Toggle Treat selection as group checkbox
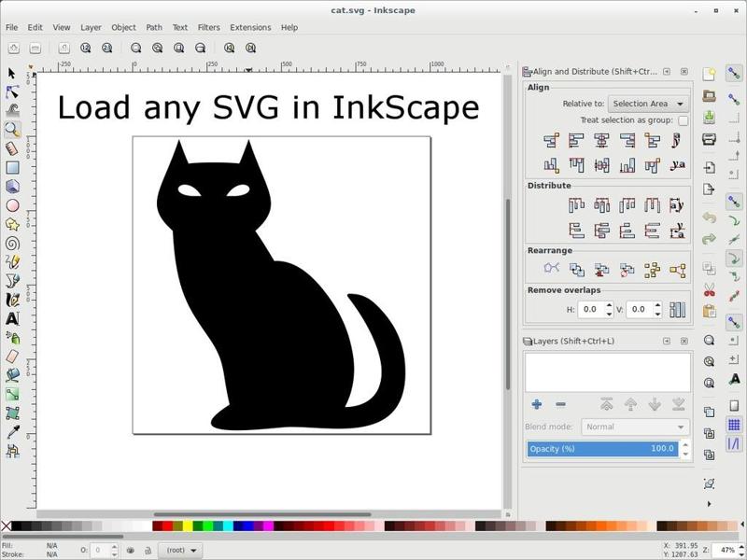Screen dimensions: 747x560 pos(683,120)
